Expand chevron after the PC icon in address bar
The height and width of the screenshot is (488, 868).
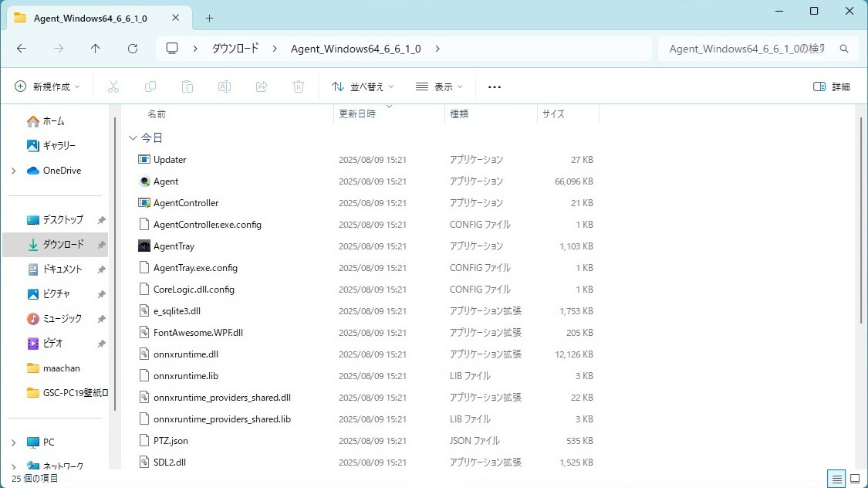195,49
